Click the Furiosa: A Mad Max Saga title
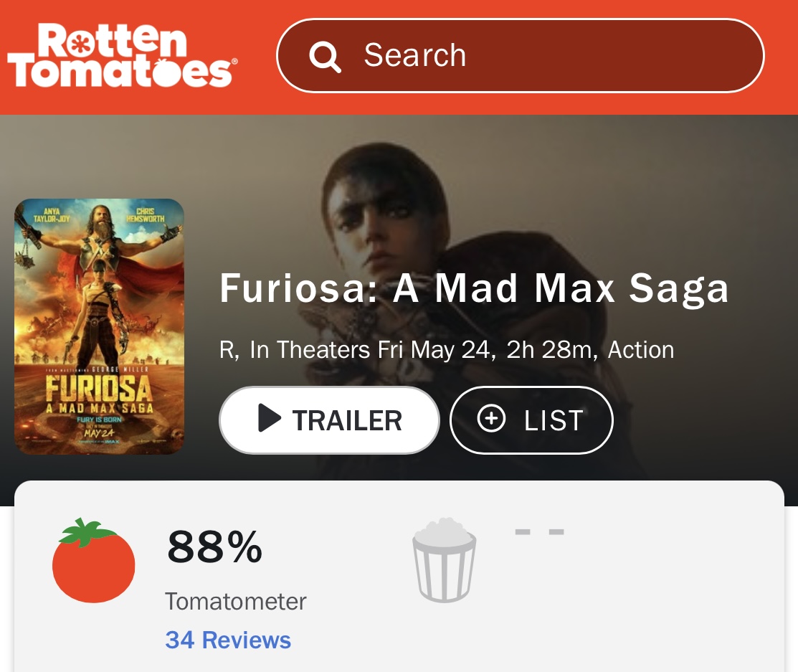This screenshot has height=672, width=798. (x=474, y=288)
